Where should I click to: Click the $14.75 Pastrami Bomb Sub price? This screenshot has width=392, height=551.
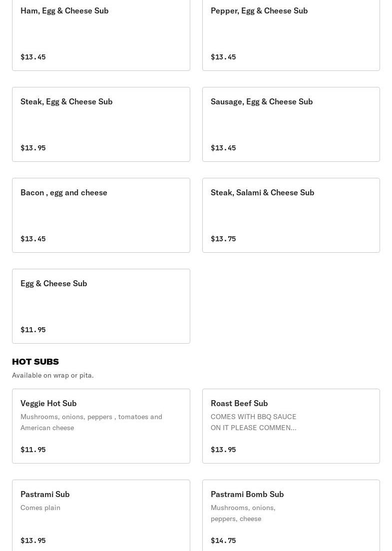pos(223,541)
